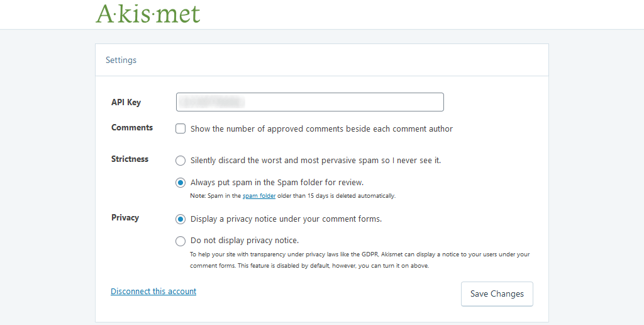The image size is (644, 325).
Task: Click the "Strictness" row label
Action: click(130, 159)
